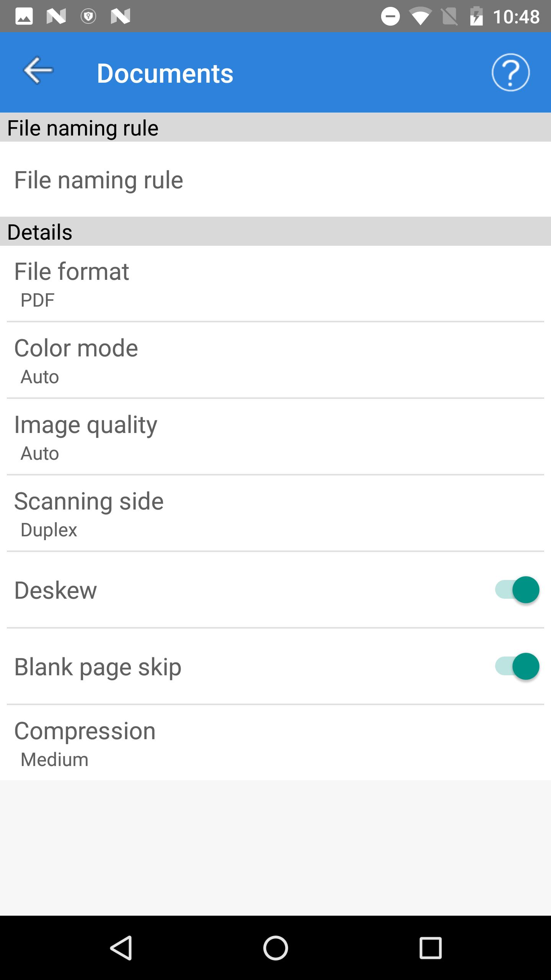This screenshot has width=551, height=980.
Task: Change the Color mode Auto setting
Action: [275, 360]
